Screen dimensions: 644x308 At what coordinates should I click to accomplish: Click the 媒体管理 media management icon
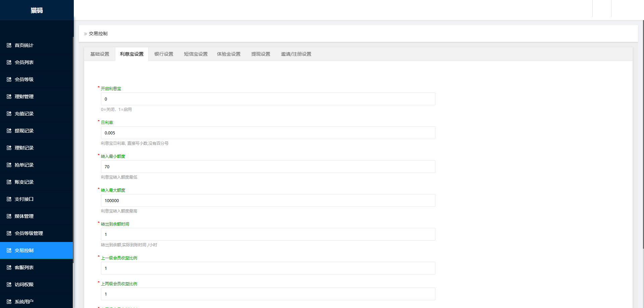9,216
